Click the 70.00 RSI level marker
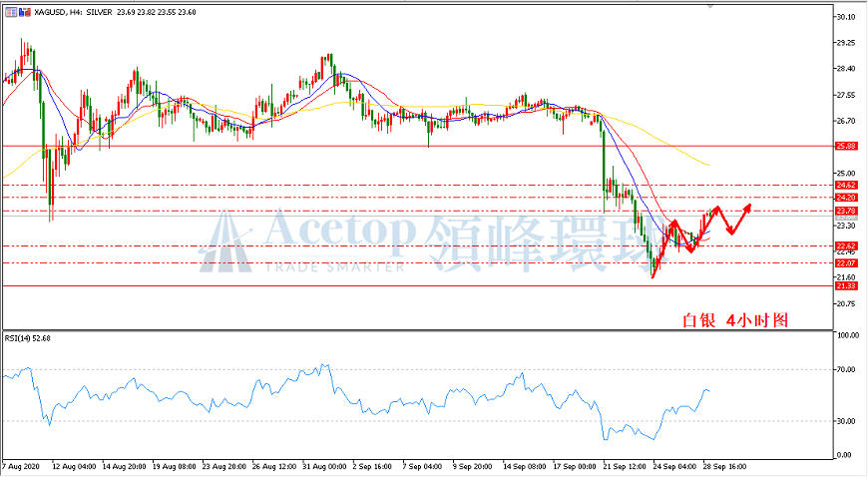 (847, 369)
